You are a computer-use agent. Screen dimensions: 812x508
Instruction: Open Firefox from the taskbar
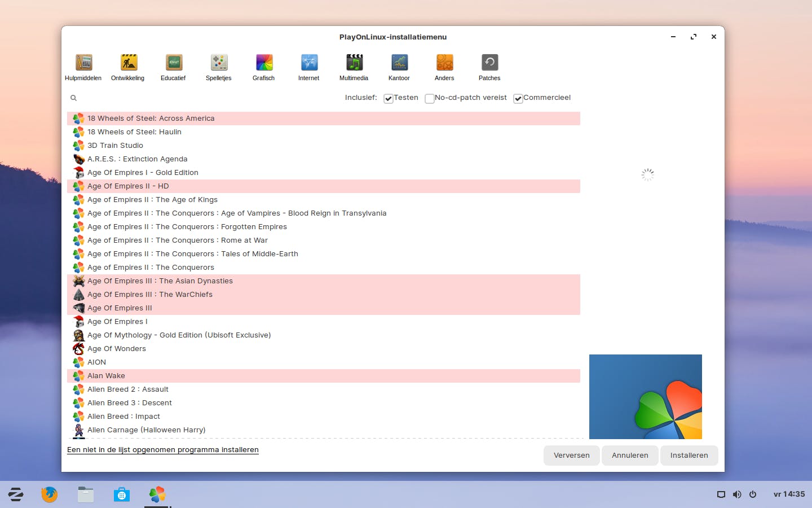click(49, 494)
